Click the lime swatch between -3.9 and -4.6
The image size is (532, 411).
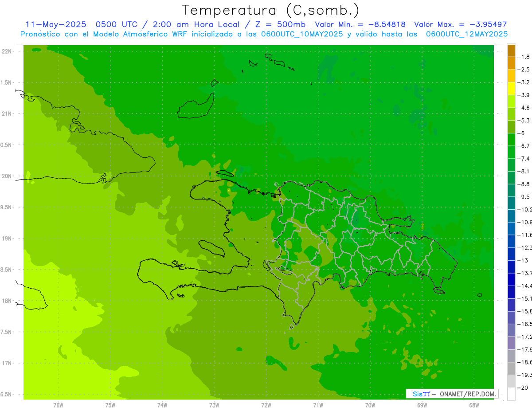point(511,101)
